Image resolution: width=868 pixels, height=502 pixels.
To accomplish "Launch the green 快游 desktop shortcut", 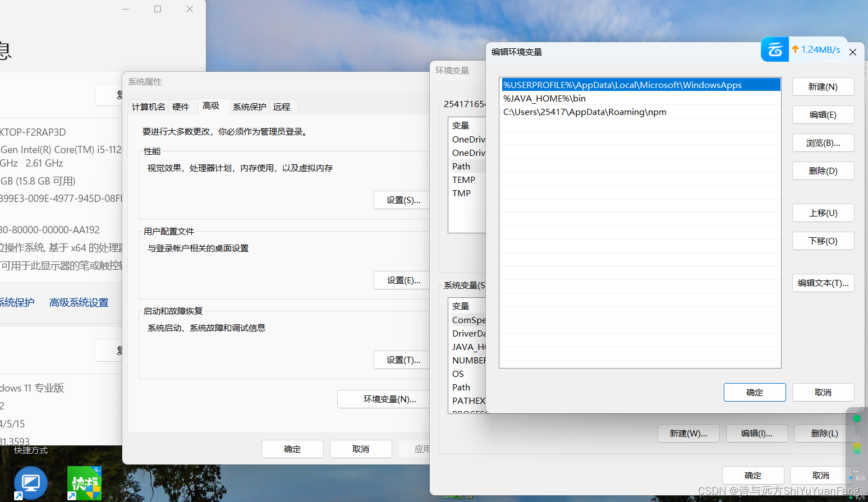I will point(84,482).
